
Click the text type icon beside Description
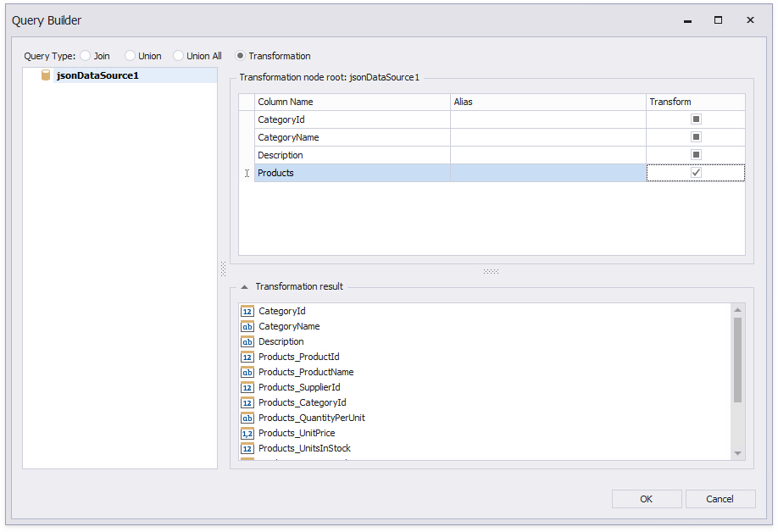[247, 341]
